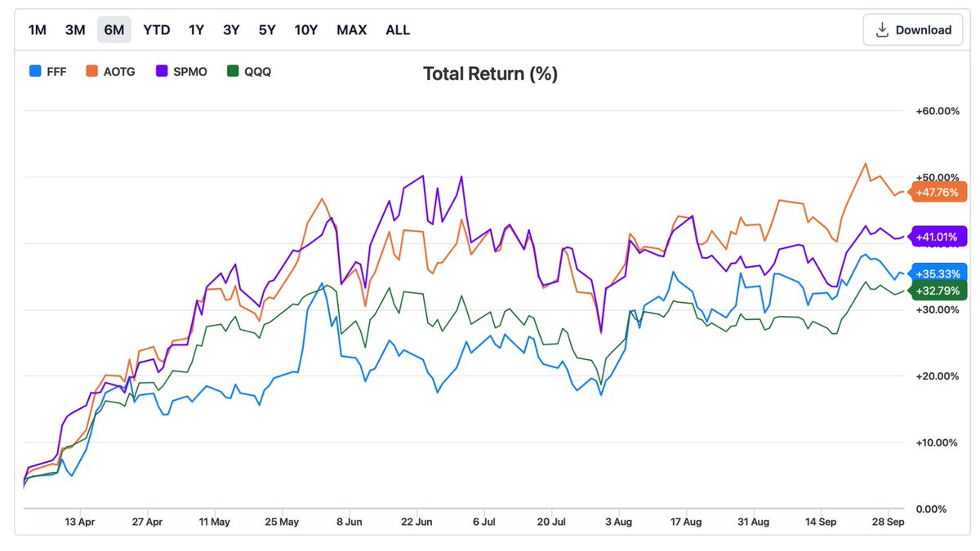Click the Download button
980x551 pixels.
913,30
